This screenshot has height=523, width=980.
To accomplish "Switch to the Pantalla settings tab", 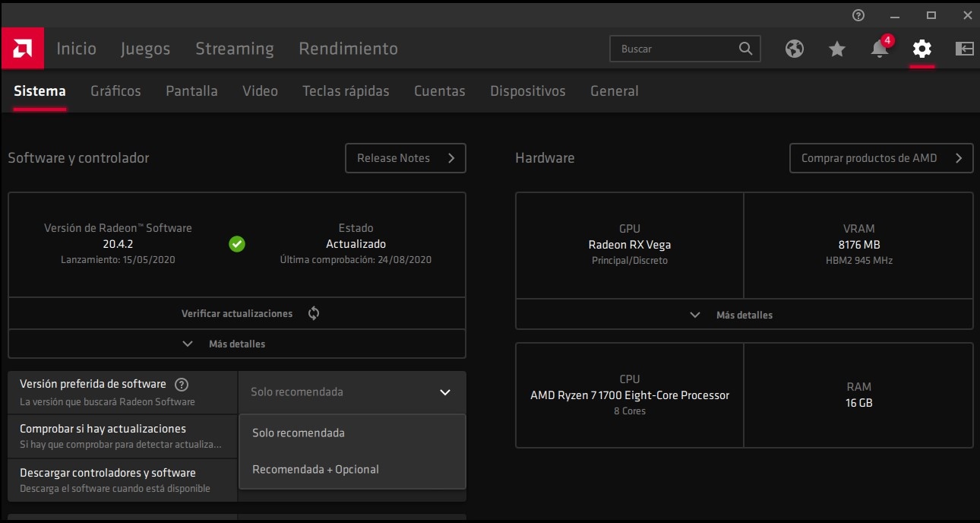I will (x=191, y=91).
